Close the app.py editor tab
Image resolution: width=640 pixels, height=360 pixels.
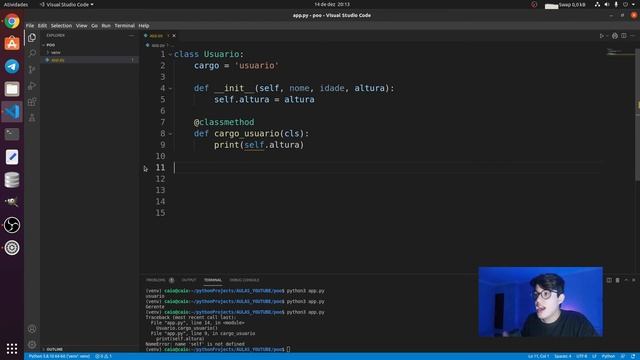(174, 36)
